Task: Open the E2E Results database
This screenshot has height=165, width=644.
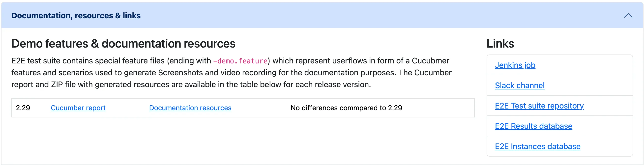Action: click(x=533, y=126)
